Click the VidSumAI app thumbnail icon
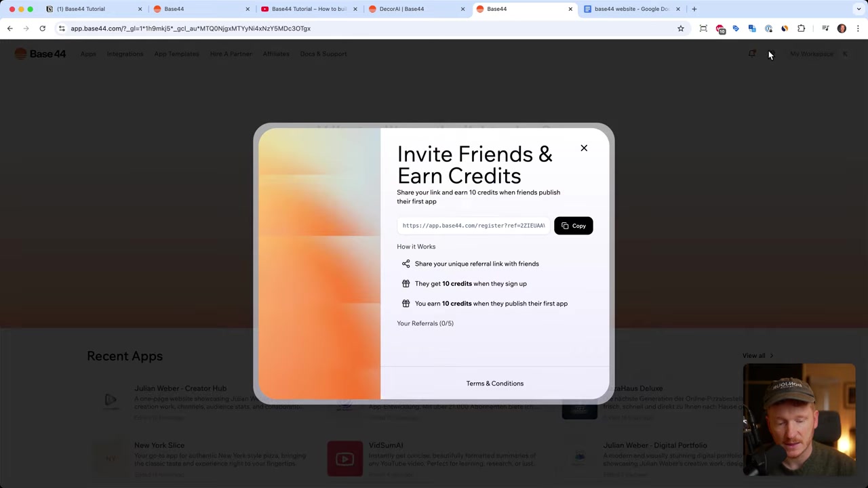This screenshot has width=868, height=488. point(344,459)
